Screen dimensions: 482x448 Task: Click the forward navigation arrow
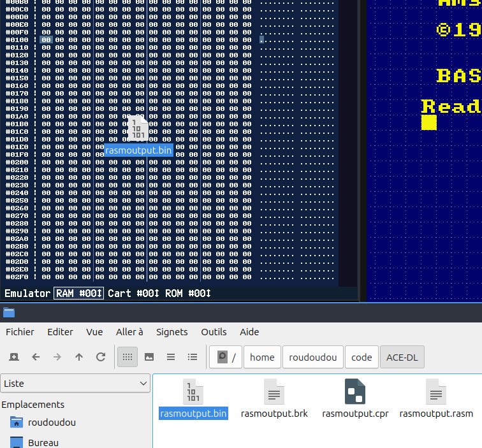click(x=57, y=357)
